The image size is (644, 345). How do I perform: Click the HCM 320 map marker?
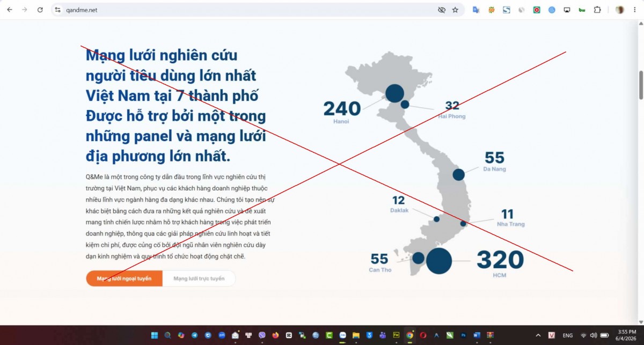click(x=439, y=261)
